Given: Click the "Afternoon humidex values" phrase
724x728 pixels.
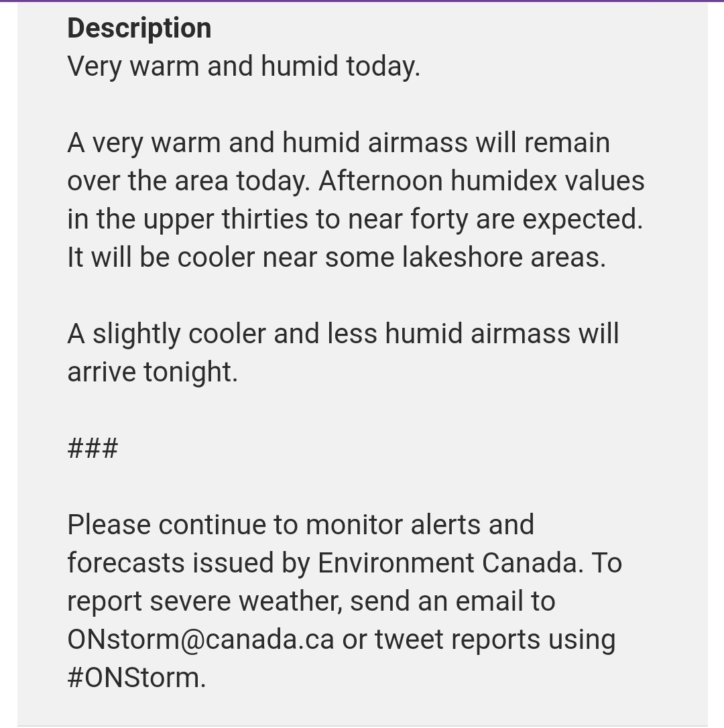Looking at the screenshot, I should 481,180.
